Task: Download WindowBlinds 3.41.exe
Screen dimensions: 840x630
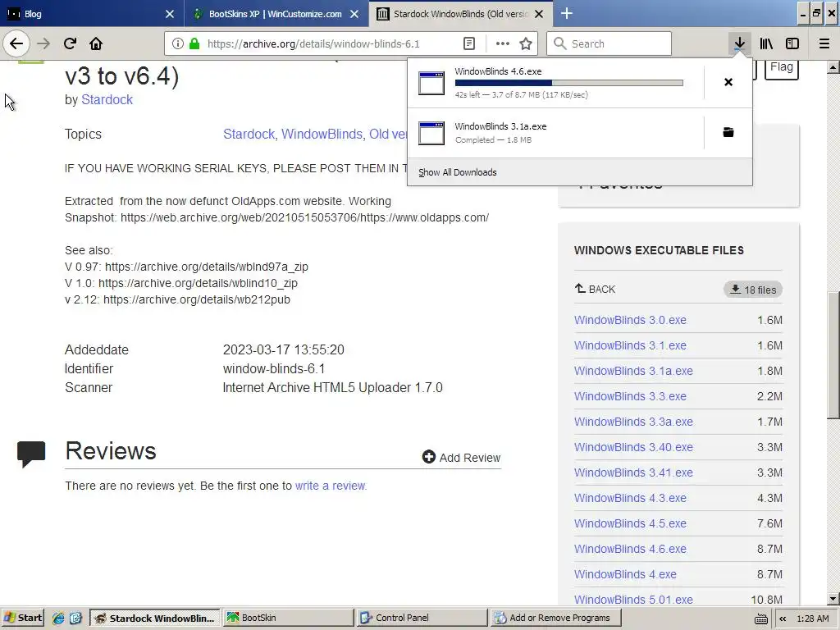Action: click(633, 472)
